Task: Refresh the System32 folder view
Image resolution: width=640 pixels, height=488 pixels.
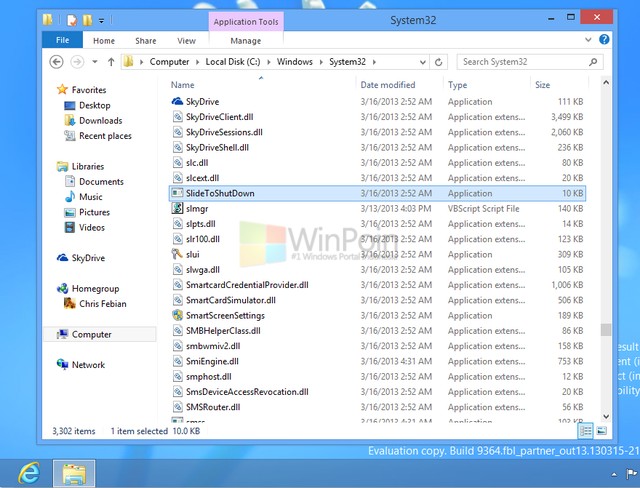Action: tap(438, 62)
